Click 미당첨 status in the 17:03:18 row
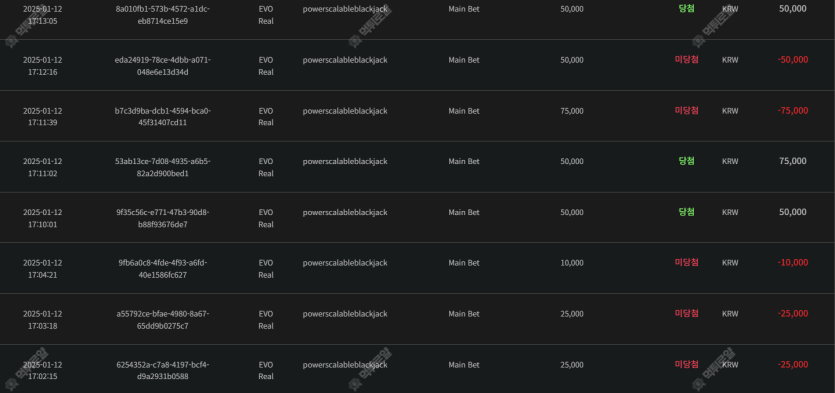The image size is (835, 393). 686,313
